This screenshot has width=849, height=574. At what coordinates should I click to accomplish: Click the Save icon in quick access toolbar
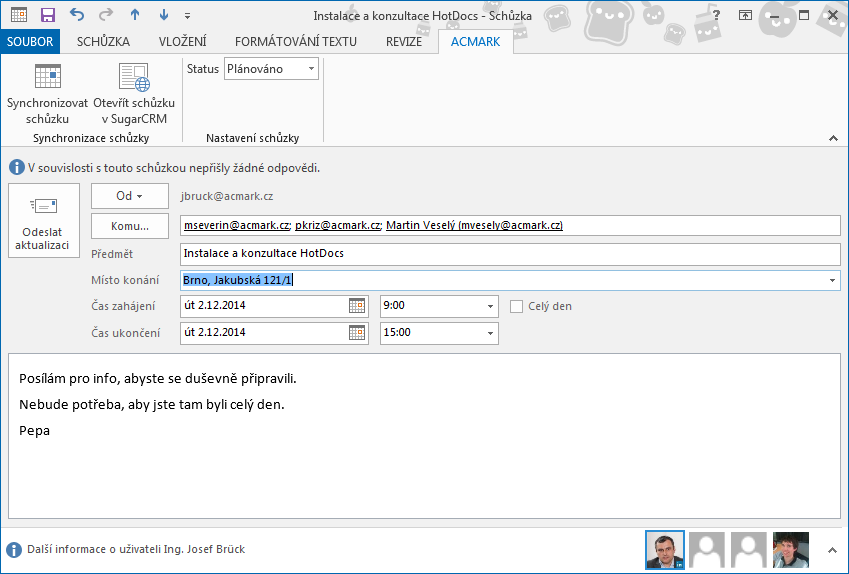click(48, 15)
